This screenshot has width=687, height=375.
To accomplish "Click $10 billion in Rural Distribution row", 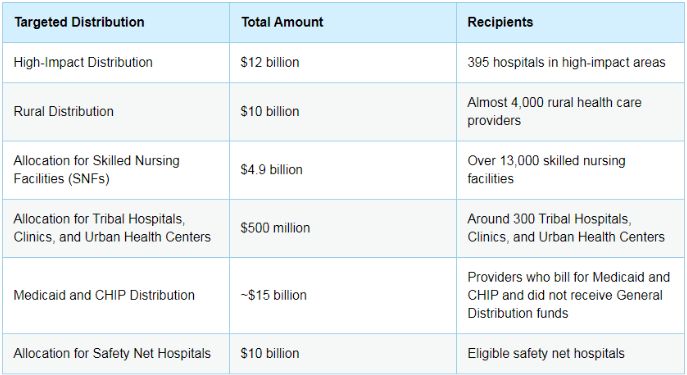I will click(x=343, y=111).
